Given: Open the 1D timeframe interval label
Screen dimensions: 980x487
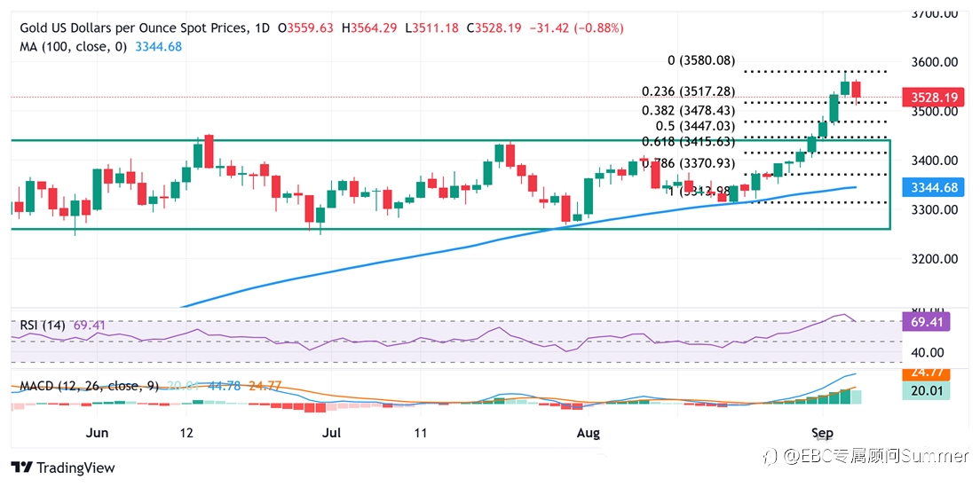Looking at the screenshot, I should [263, 28].
